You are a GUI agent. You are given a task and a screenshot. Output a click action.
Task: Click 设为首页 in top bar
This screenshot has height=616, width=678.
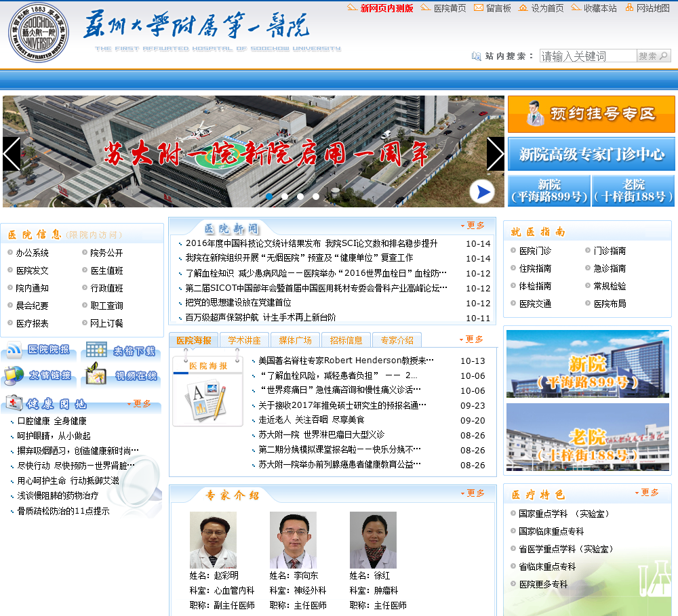tap(547, 8)
